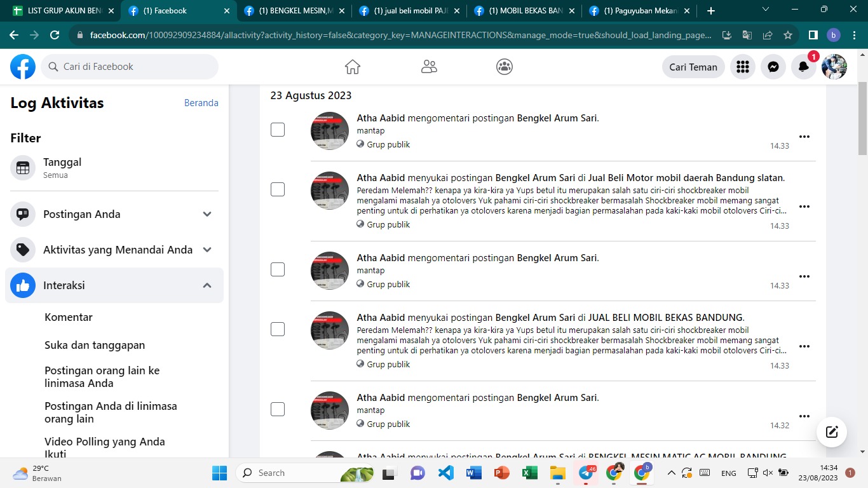Open Windows Start menu

[219, 473]
